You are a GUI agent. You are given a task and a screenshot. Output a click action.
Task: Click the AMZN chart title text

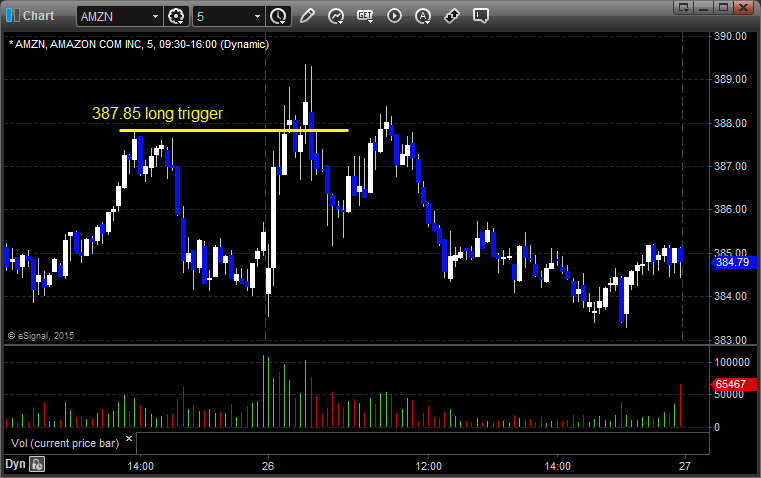click(x=139, y=44)
